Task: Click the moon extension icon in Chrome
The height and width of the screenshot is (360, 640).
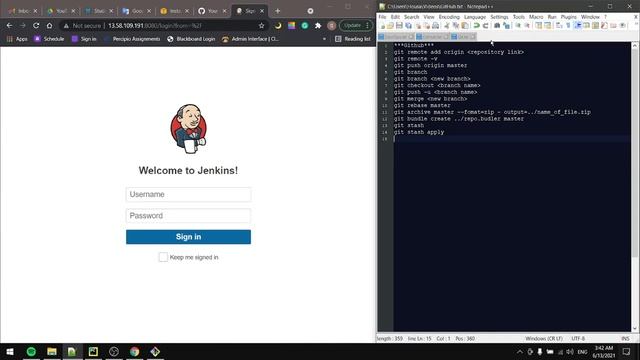Action: coord(278,25)
